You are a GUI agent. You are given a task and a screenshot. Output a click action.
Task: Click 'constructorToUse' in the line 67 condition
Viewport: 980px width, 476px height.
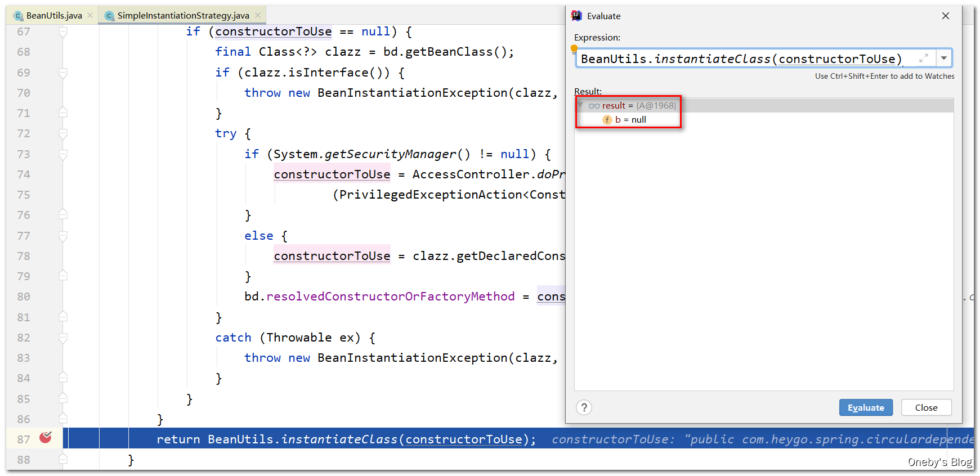[274, 32]
